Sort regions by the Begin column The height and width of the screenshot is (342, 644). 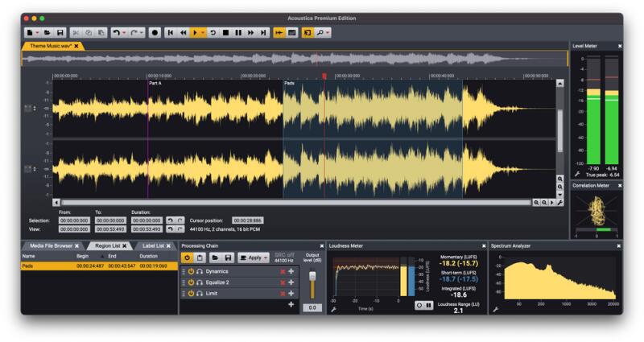pyautogui.click(x=83, y=256)
